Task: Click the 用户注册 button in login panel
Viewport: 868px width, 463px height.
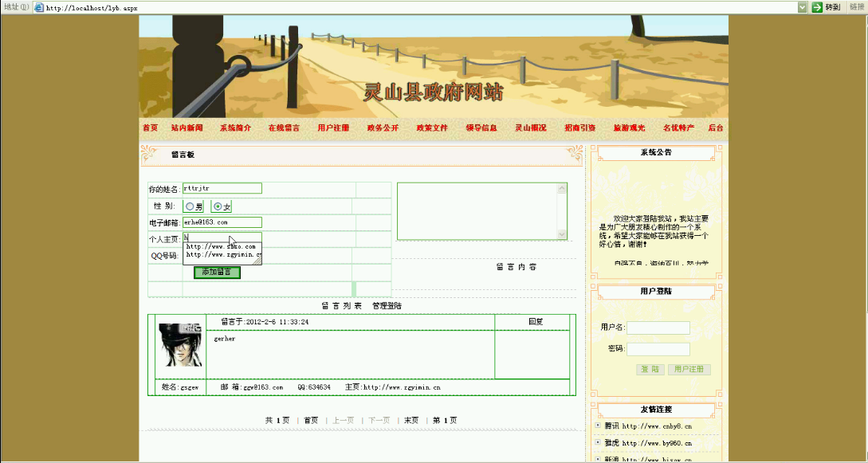Action: pyautogui.click(x=689, y=370)
